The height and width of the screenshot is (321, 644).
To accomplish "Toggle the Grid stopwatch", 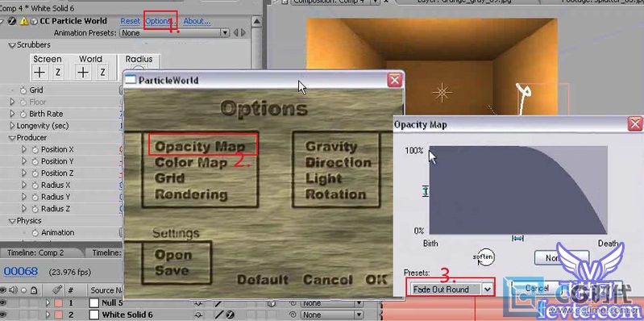I will (23, 90).
